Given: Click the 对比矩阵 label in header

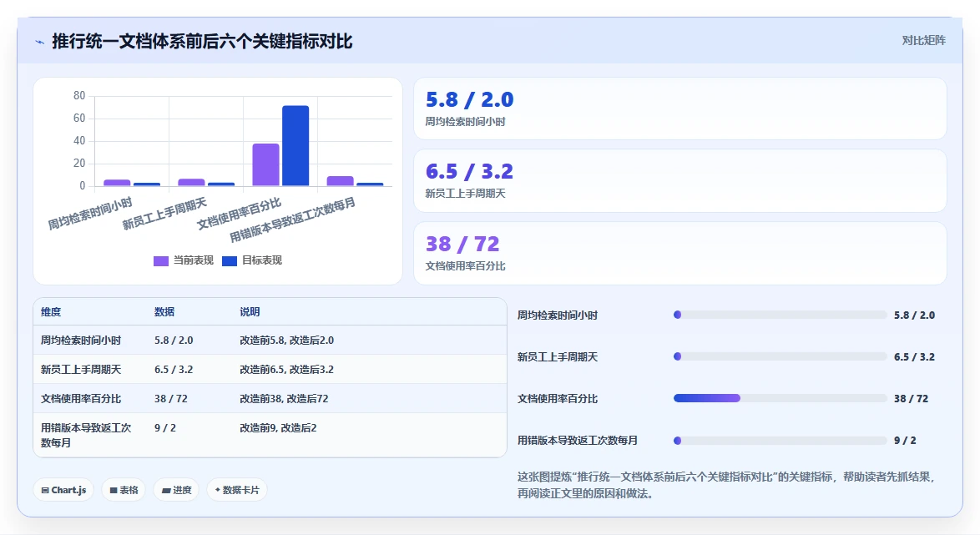Looking at the screenshot, I should click(x=923, y=41).
